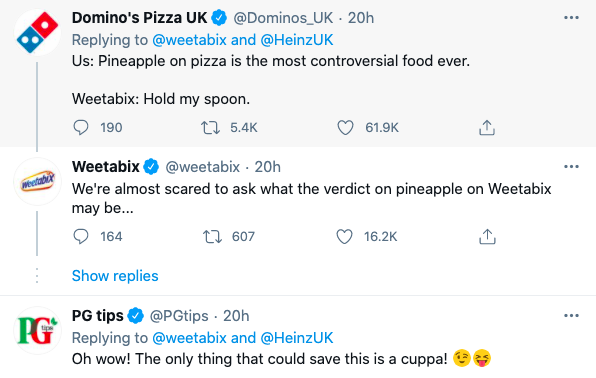Image resolution: width=596 pixels, height=378 pixels.
Task: Click the @PGtips handle link
Action: click(x=179, y=316)
